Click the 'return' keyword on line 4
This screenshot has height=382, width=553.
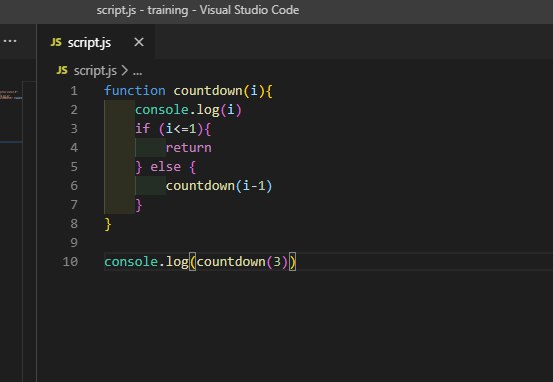tap(189, 148)
